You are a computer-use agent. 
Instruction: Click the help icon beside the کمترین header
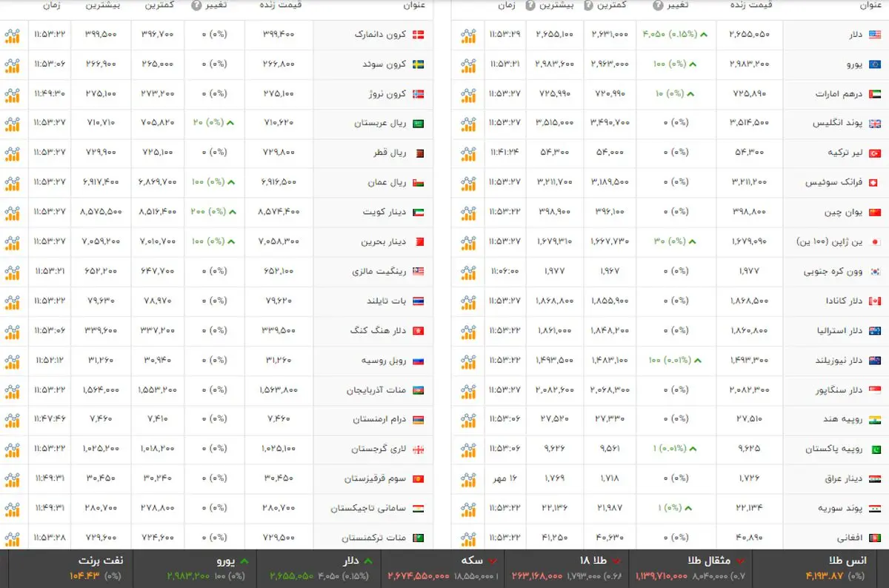point(590,6)
